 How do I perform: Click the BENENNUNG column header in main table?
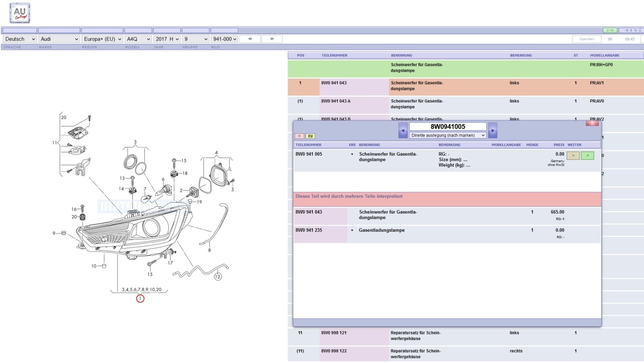pyautogui.click(x=401, y=56)
